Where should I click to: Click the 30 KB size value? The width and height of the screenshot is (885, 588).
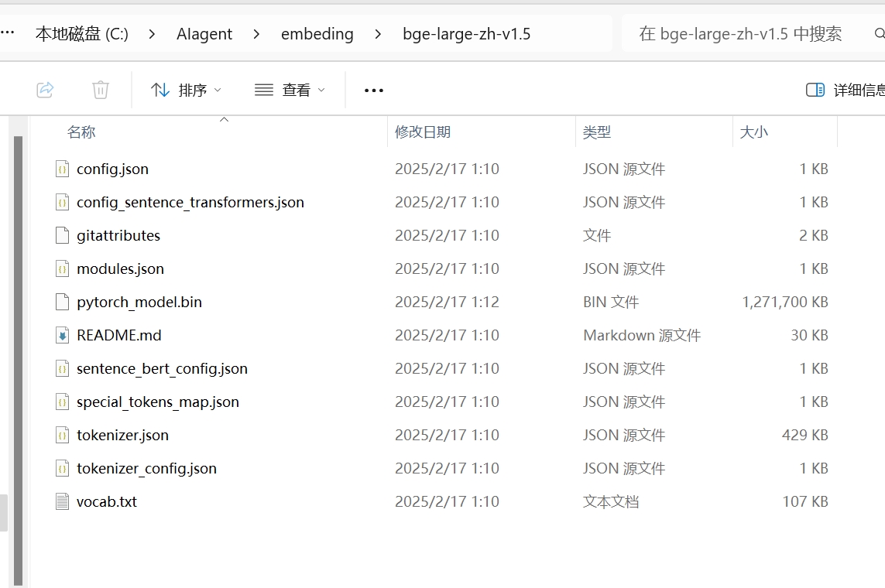pos(809,336)
